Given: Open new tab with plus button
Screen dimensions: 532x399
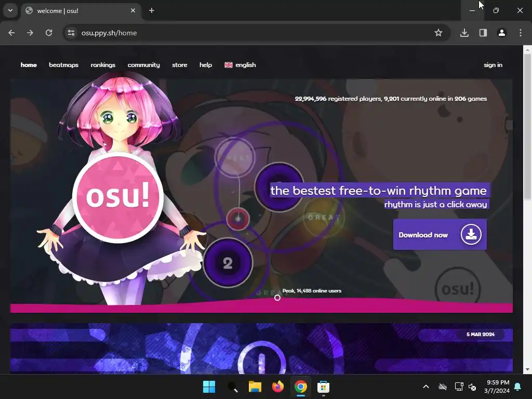Looking at the screenshot, I should 152,10.
